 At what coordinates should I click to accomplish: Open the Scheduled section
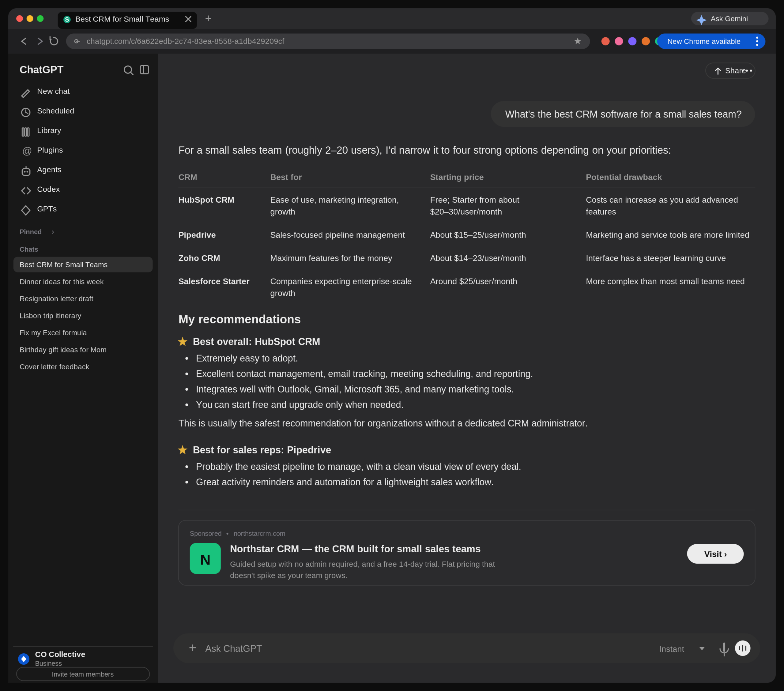pos(83,111)
